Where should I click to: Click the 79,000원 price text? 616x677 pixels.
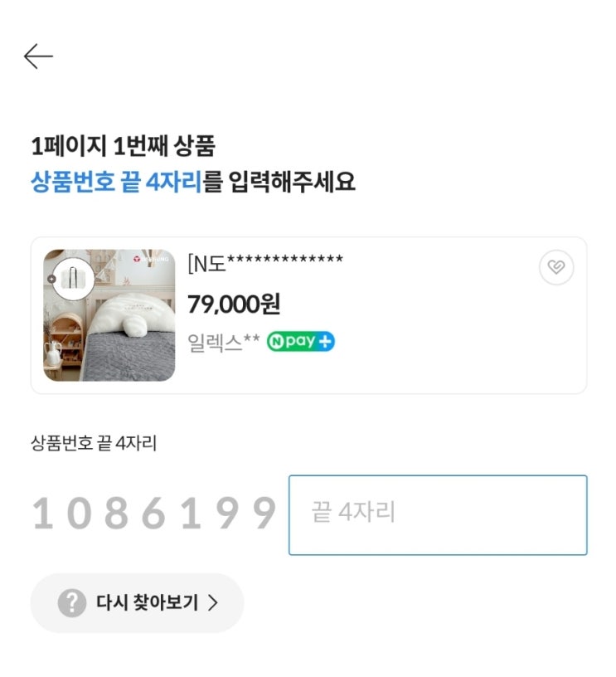click(234, 304)
